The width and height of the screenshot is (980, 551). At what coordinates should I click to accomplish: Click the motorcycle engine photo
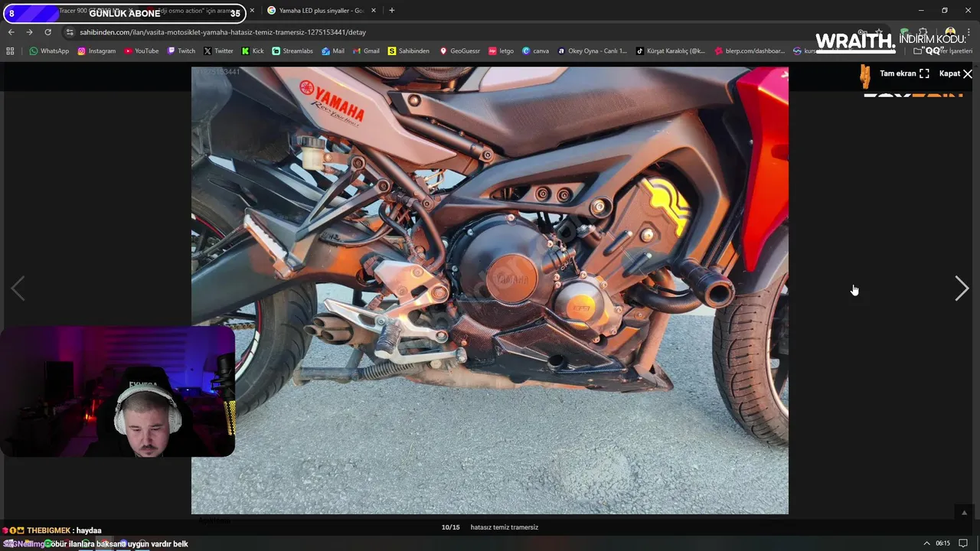point(490,290)
